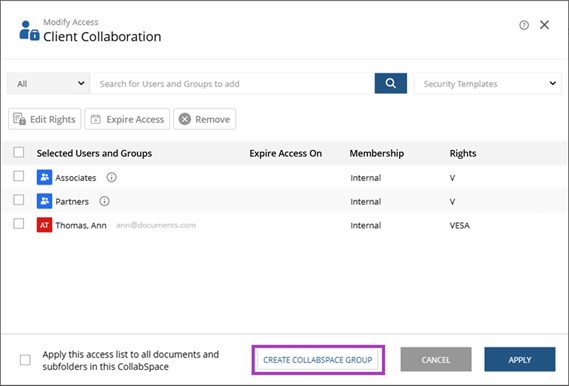Open info icon next to Associates
The image size is (569, 386).
111,177
